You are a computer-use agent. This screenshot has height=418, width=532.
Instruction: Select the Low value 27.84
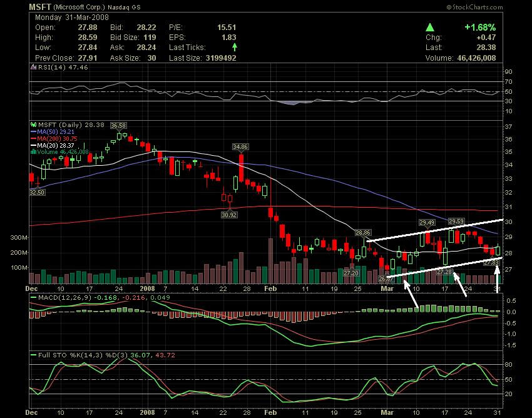point(88,48)
